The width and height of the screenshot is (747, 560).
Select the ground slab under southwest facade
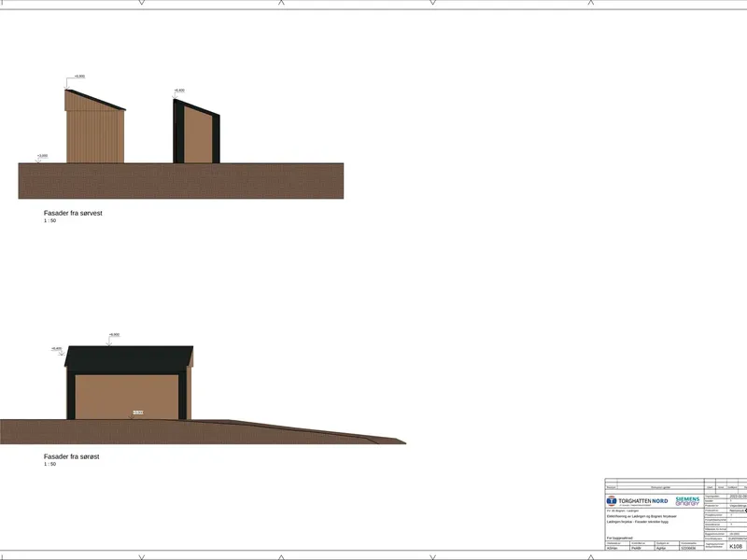(181, 181)
